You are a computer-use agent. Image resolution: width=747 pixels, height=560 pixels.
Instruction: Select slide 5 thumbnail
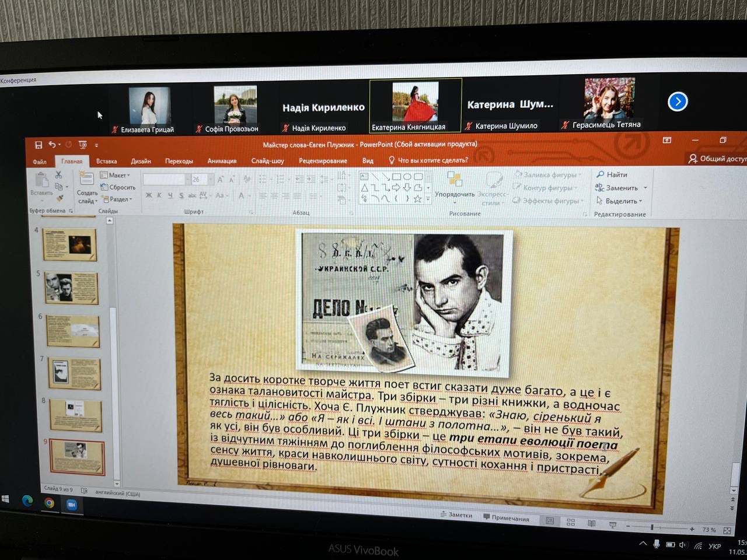pos(71,288)
